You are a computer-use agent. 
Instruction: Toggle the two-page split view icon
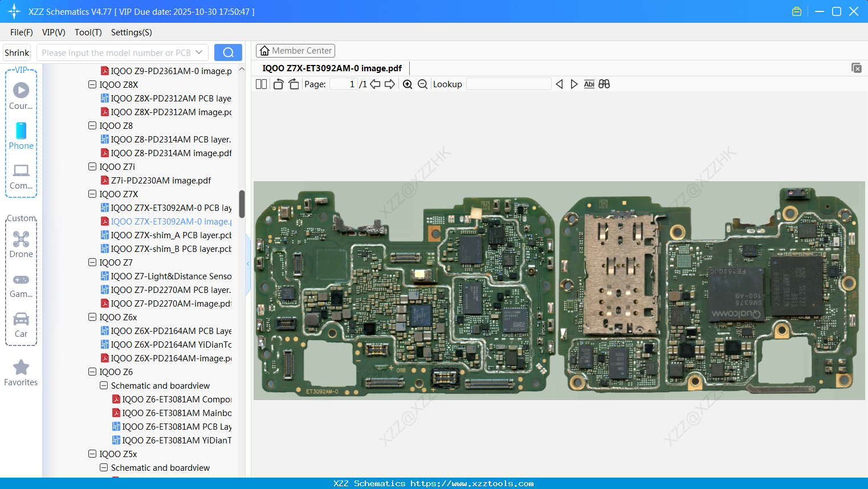point(261,84)
